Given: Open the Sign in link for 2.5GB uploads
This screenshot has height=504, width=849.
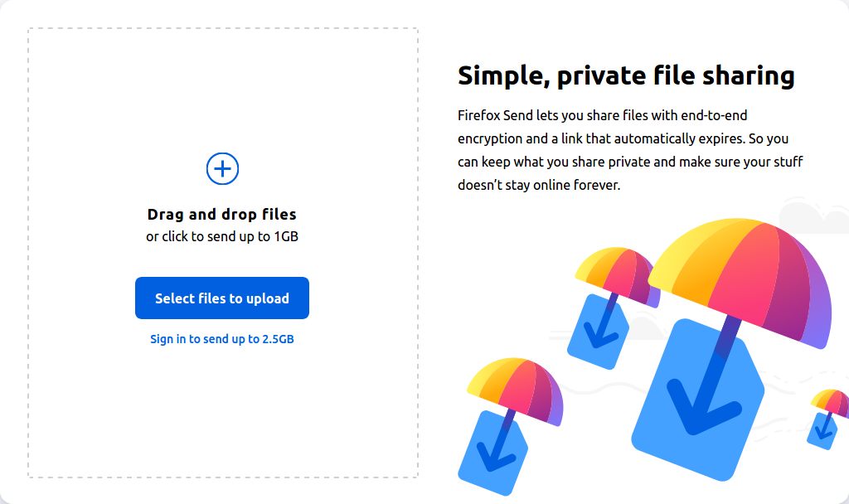Looking at the screenshot, I should 221,338.
